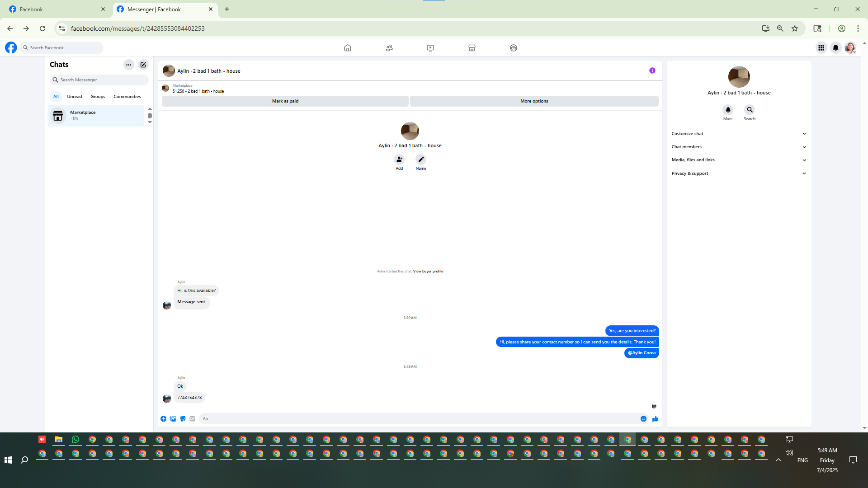Open the Marketplace icon in top navigation
868x488 pixels.
click(x=472, y=48)
